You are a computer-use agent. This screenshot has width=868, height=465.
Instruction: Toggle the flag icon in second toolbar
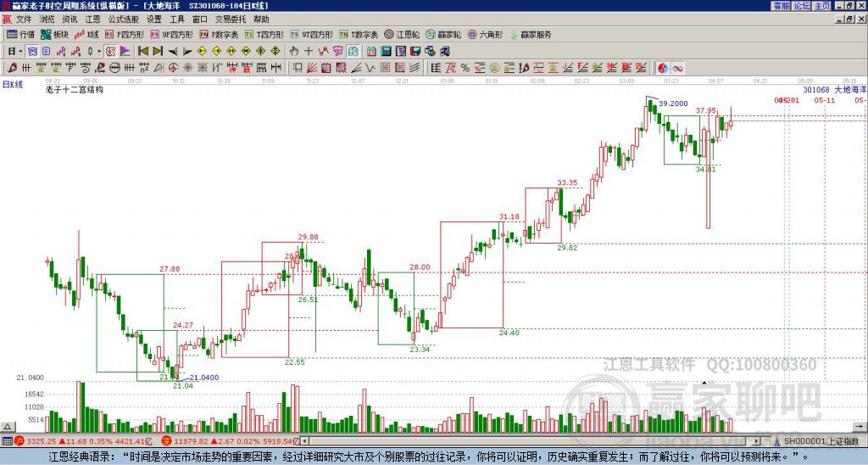[125, 52]
